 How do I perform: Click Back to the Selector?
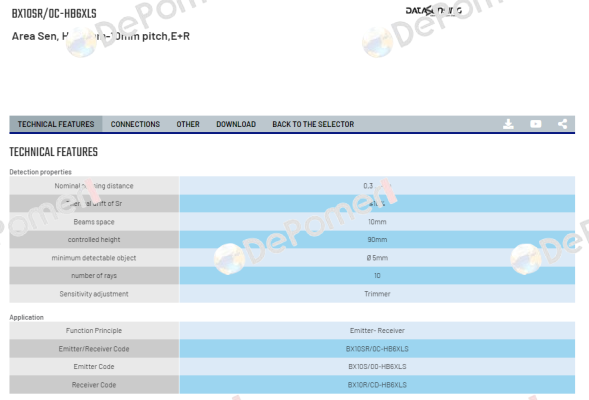pyautogui.click(x=313, y=124)
